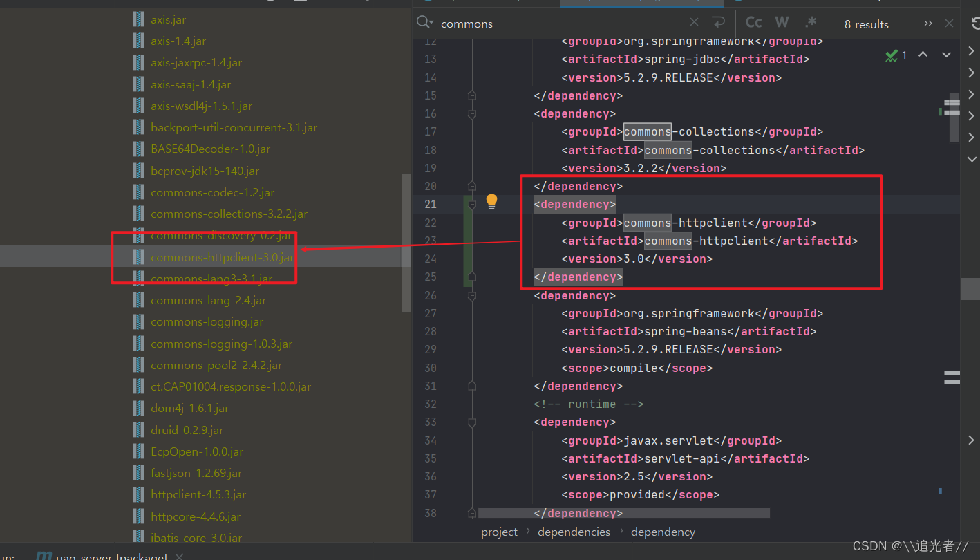Click the more search options double-chevron
This screenshot has height=560, width=980.
tap(927, 24)
